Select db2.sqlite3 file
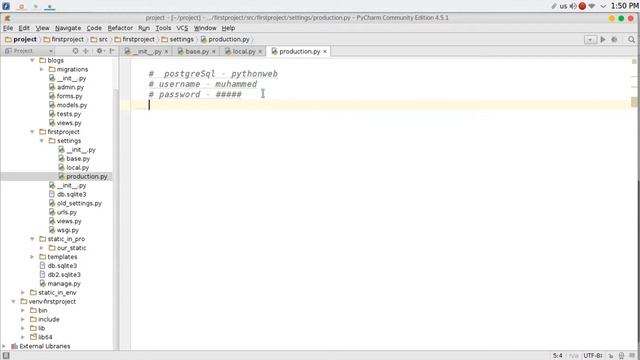This screenshot has width=640, height=360. pos(60,275)
